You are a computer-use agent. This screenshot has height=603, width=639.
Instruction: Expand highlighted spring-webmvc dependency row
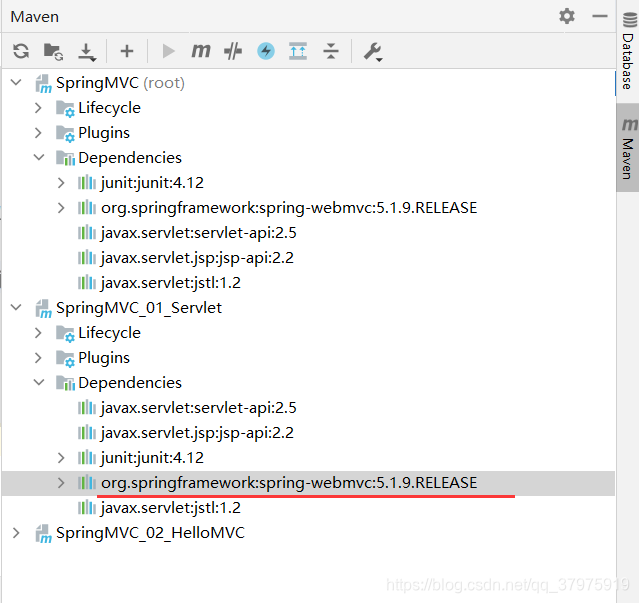coord(61,483)
